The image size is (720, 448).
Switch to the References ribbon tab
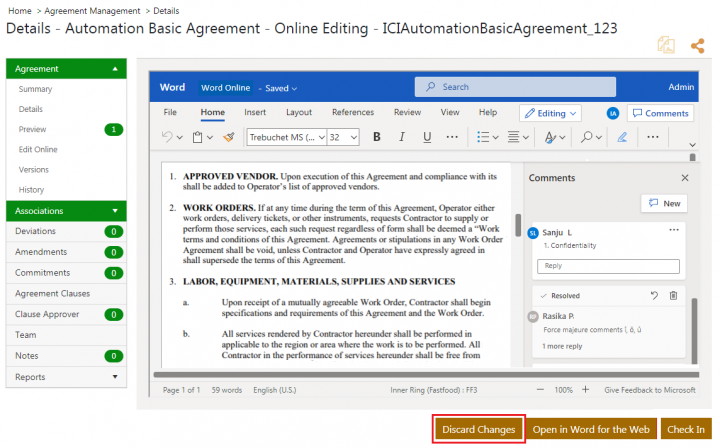tap(352, 113)
